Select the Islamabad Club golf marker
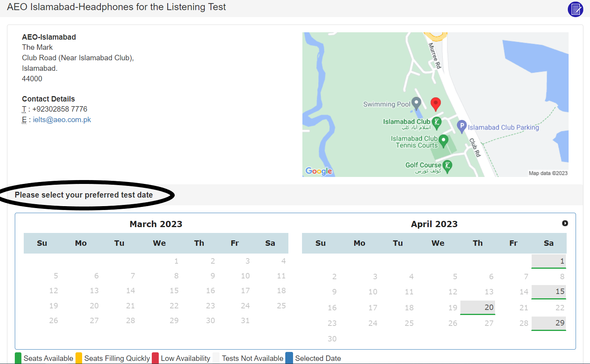The height and width of the screenshot is (364, 590). 437,123
